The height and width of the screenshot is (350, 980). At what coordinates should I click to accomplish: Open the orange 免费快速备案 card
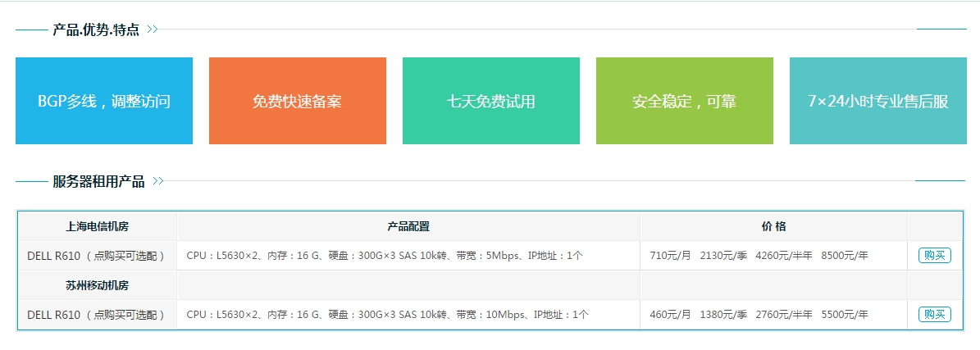pos(298,101)
